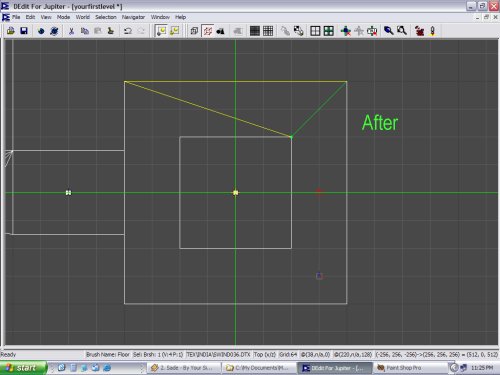
Task: Click the small red marker right of origin
Action: click(x=319, y=191)
